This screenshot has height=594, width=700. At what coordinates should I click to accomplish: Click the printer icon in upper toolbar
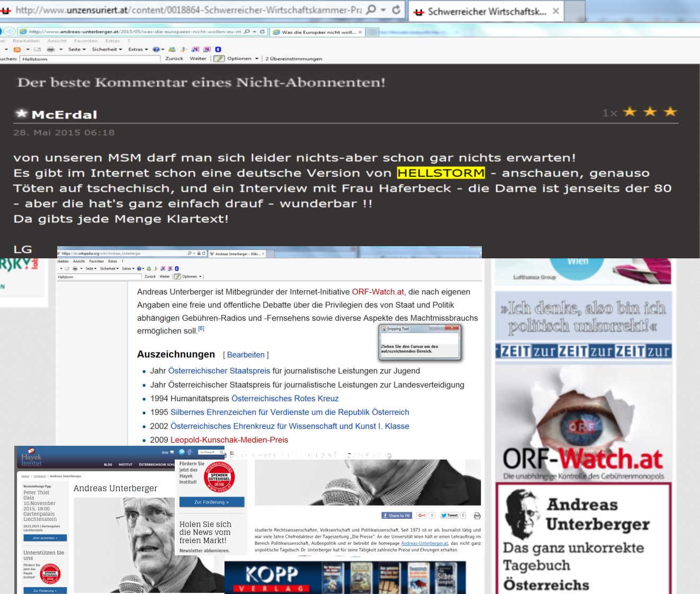[51, 49]
